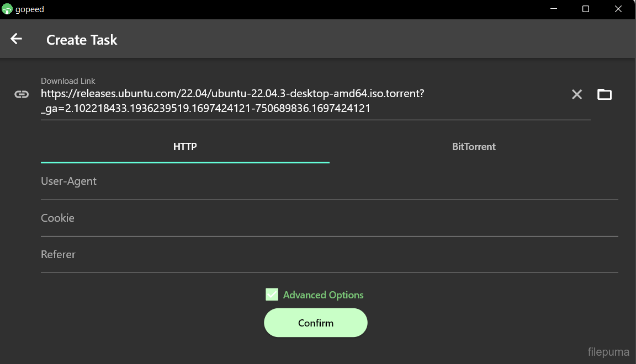
Task: Click into the Cookie field
Action: (329, 218)
